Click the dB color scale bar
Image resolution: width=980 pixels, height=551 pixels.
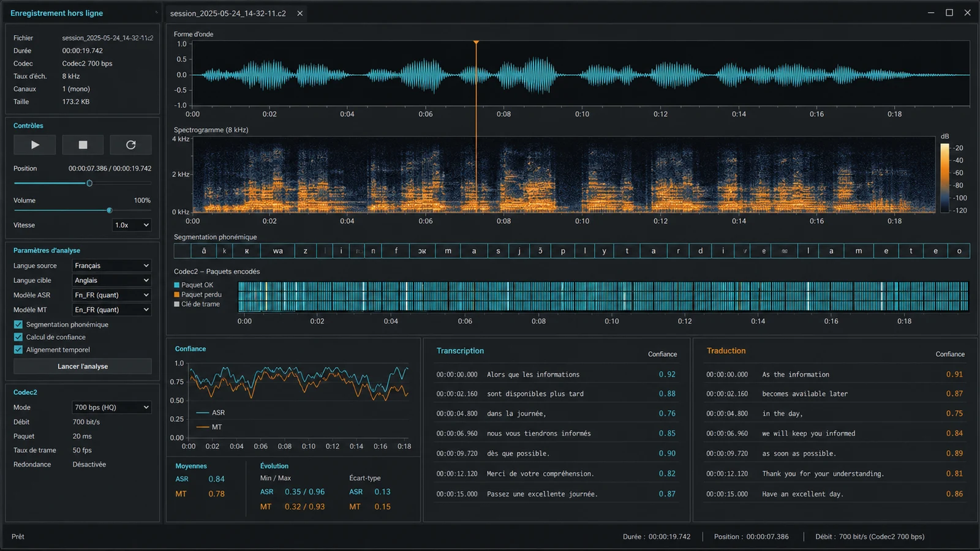[945, 178]
